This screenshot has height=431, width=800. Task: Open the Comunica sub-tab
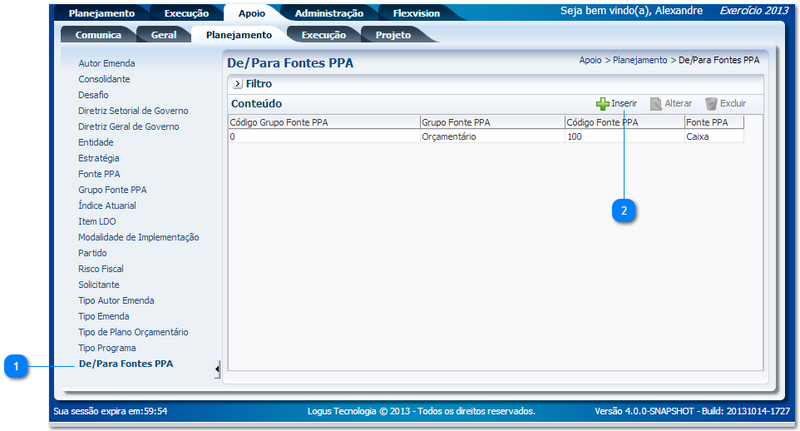point(98,35)
